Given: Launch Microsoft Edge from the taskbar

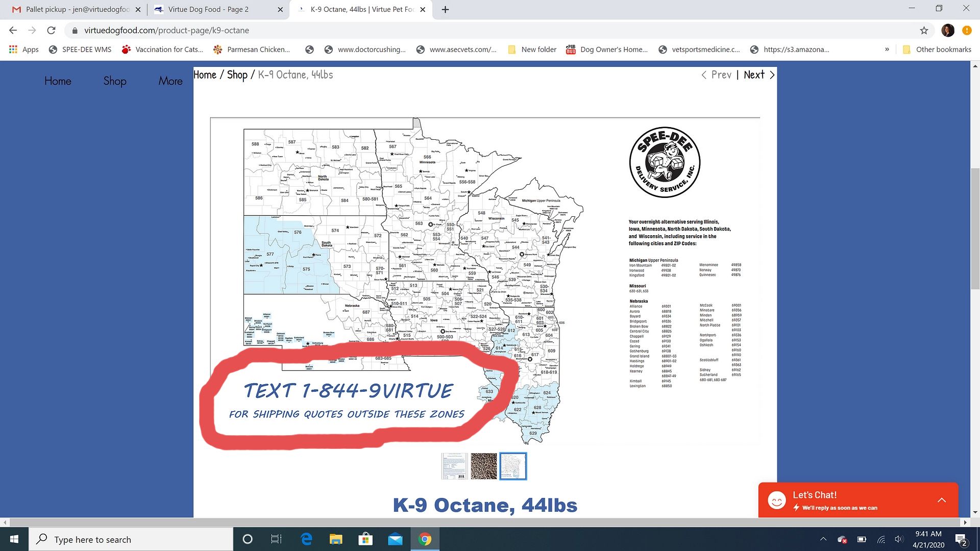Looking at the screenshot, I should [306, 539].
